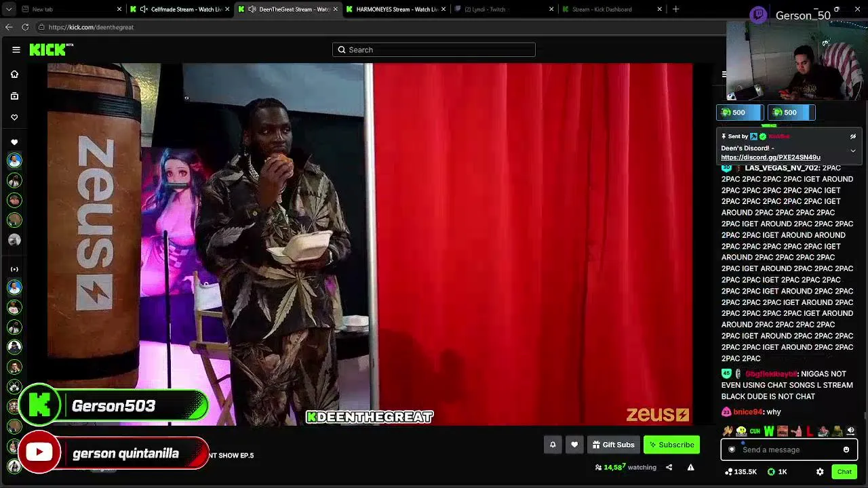The height and width of the screenshot is (488, 868).
Task: Open a new browser tab
Action: 675,9
